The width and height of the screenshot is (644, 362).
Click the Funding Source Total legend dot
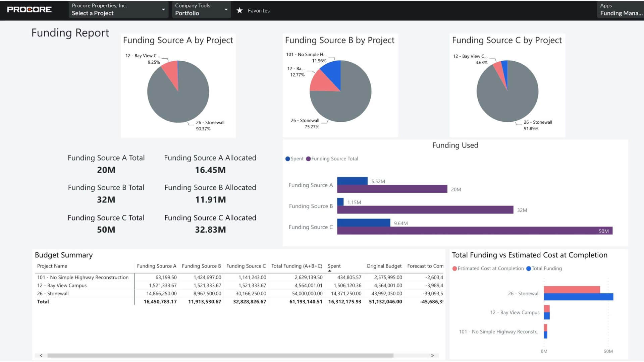click(x=308, y=159)
